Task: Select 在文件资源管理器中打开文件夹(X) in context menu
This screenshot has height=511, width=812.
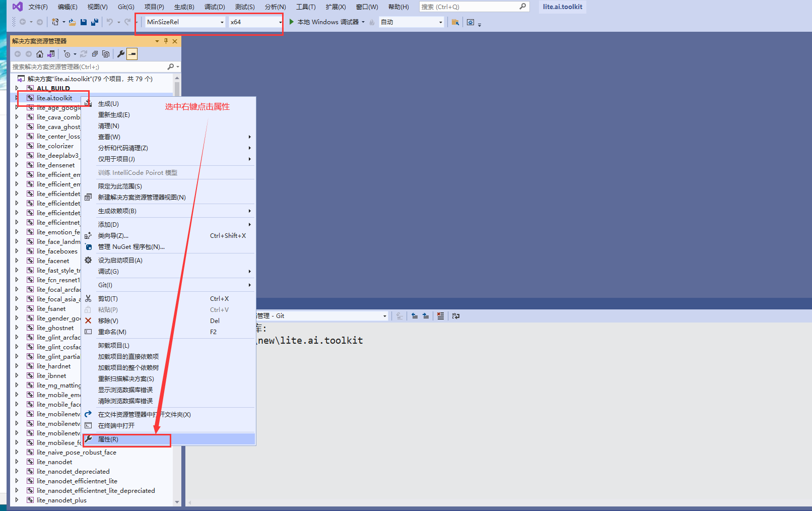Action: pos(169,415)
